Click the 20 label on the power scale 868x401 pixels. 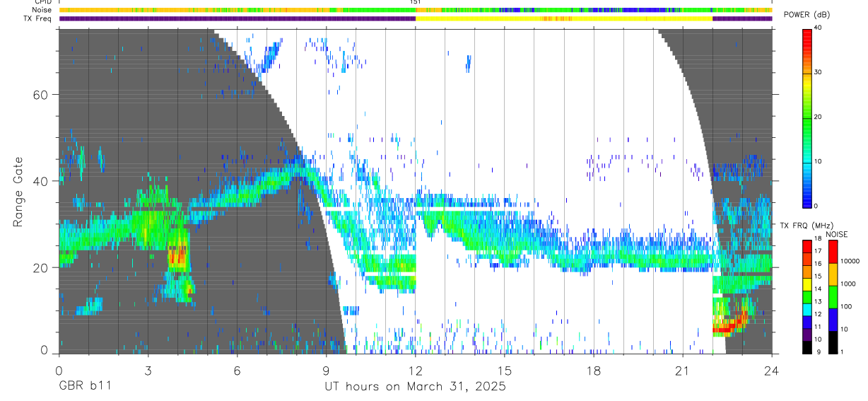pyautogui.click(x=819, y=117)
